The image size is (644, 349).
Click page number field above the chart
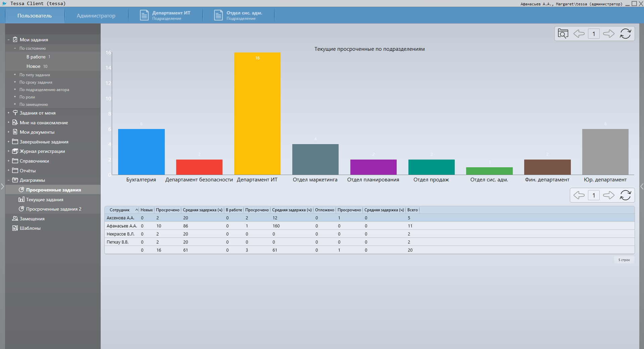click(594, 34)
